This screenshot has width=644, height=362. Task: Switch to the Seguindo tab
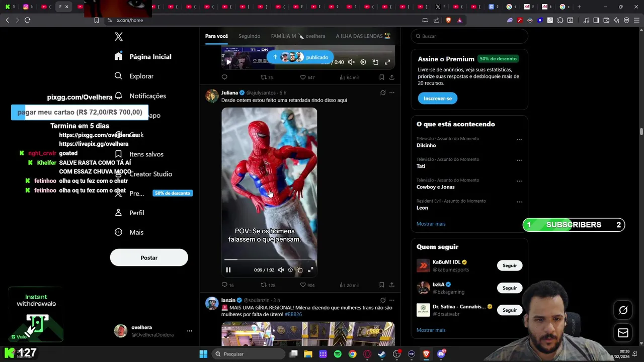250,36
